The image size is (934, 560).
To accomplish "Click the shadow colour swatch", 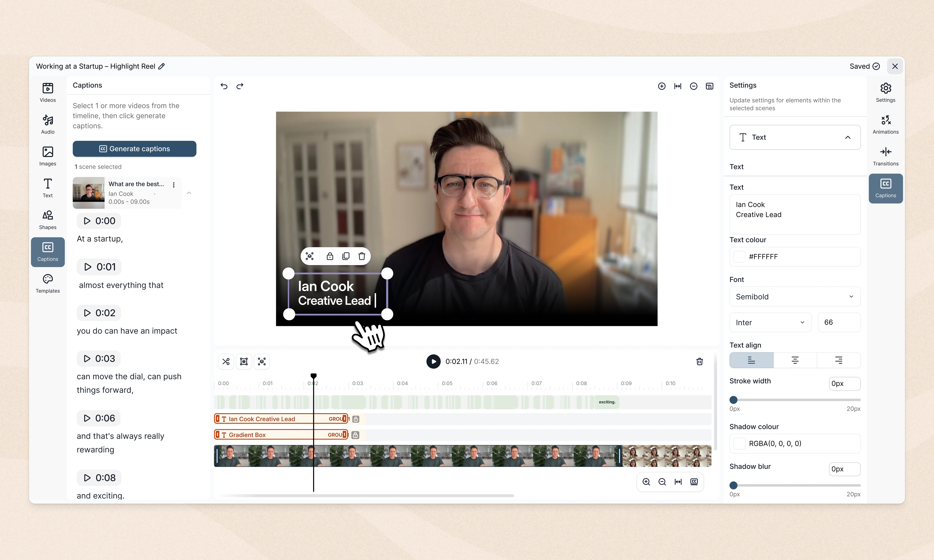I will [x=739, y=443].
